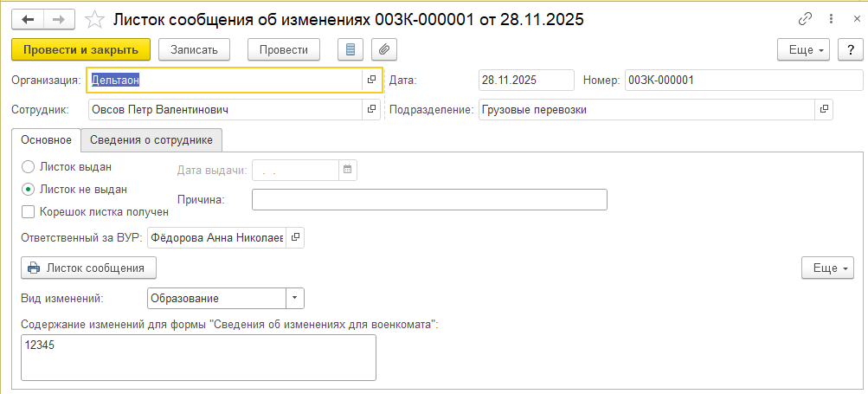The width and height of the screenshot is (868, 394).
Task: Enable the Корешок листка получен checkbox
Action: point(29,210)
